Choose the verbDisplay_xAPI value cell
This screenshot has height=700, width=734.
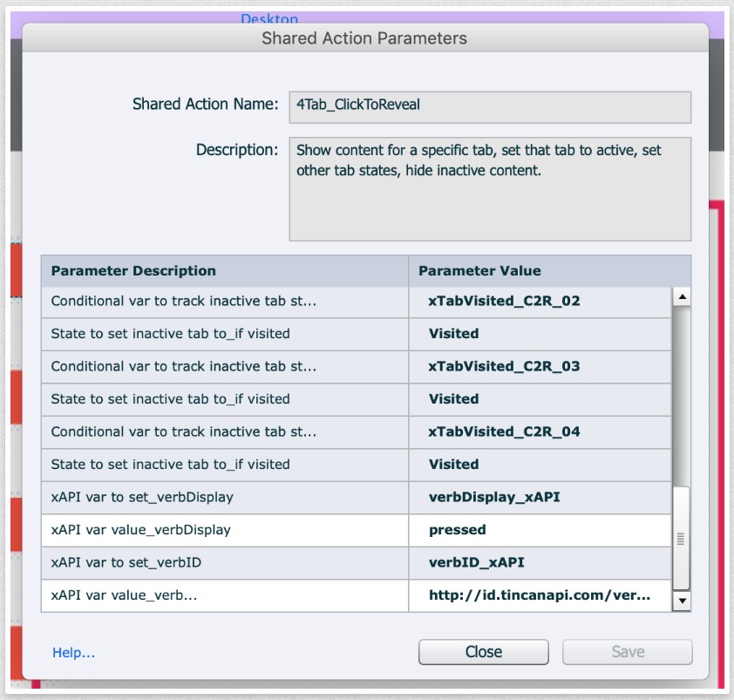493,497
